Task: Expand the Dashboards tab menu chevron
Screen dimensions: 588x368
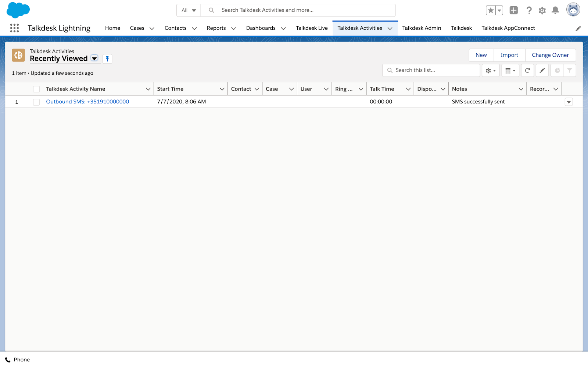Action: click(x=283, y=28)
